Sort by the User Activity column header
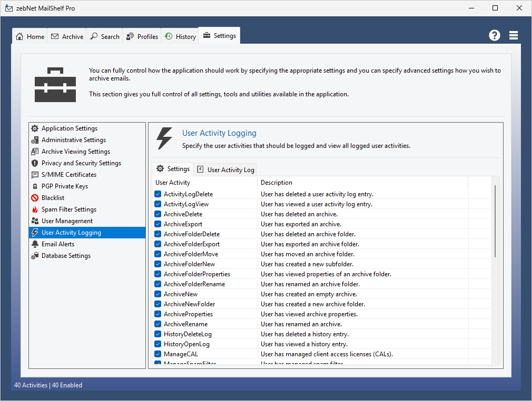 click(204, 183)
